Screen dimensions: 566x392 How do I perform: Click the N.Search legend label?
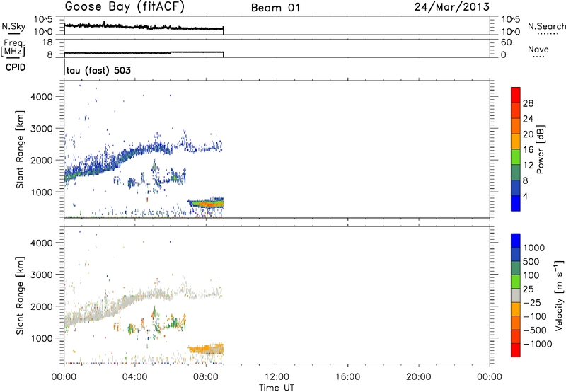point(546,26)
